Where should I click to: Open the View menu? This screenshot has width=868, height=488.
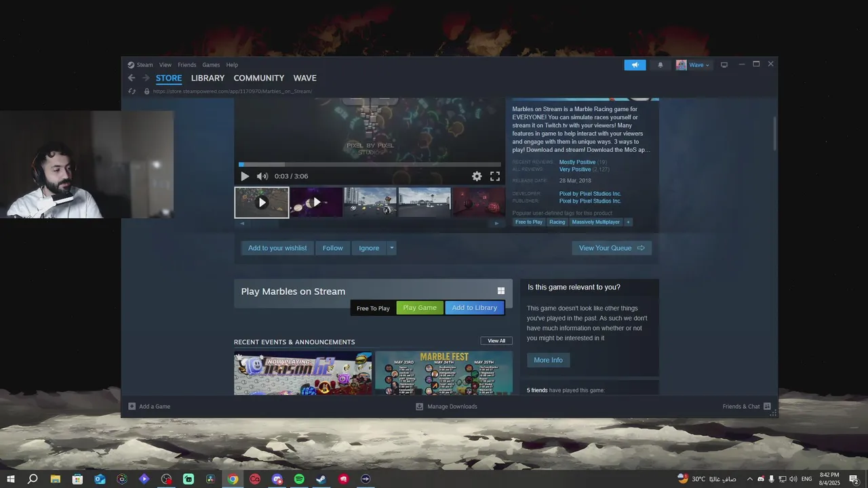coord(165,65)
